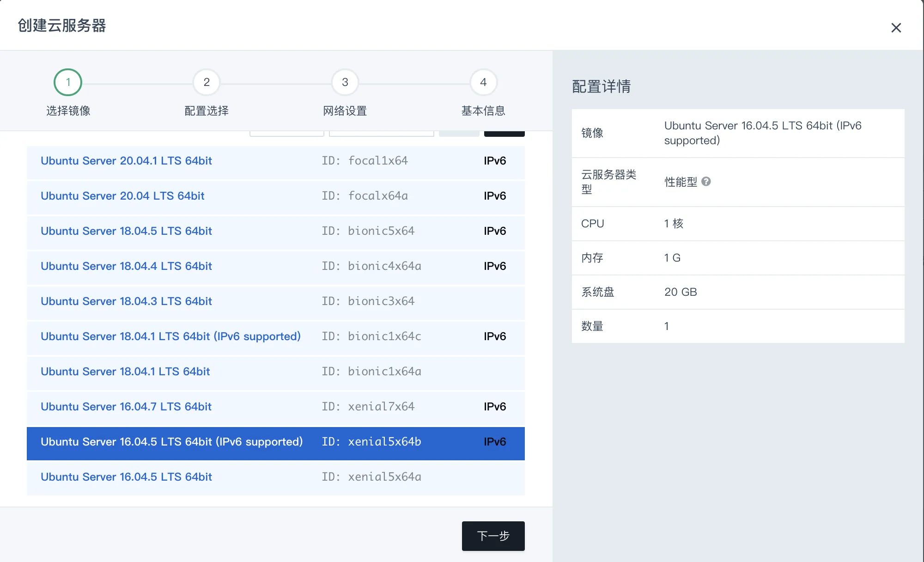Image resolution: width=924 pixels, height=562 pixels.
Task: Select Ubuntu Server 20.04.1 LTS 64bit image
Action: (126, 161)
